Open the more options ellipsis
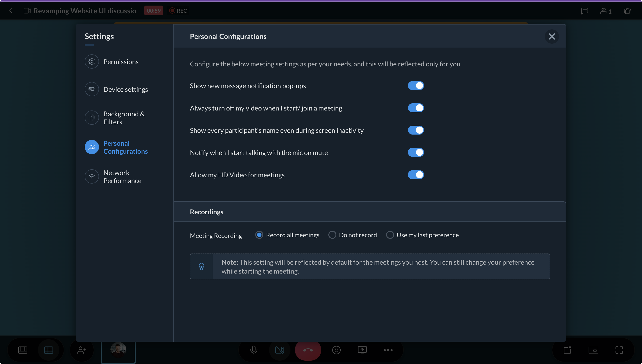642x364 pixels. (x=388, y=350)
